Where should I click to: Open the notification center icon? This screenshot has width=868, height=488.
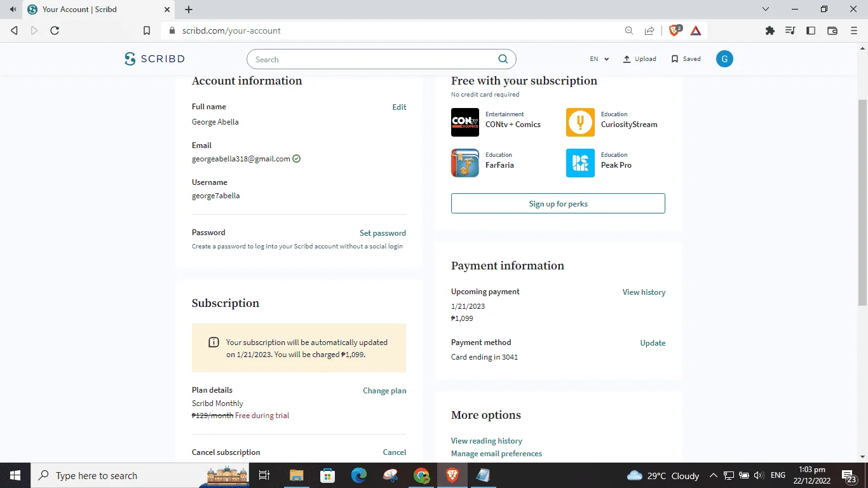click(x=850, y=475)
